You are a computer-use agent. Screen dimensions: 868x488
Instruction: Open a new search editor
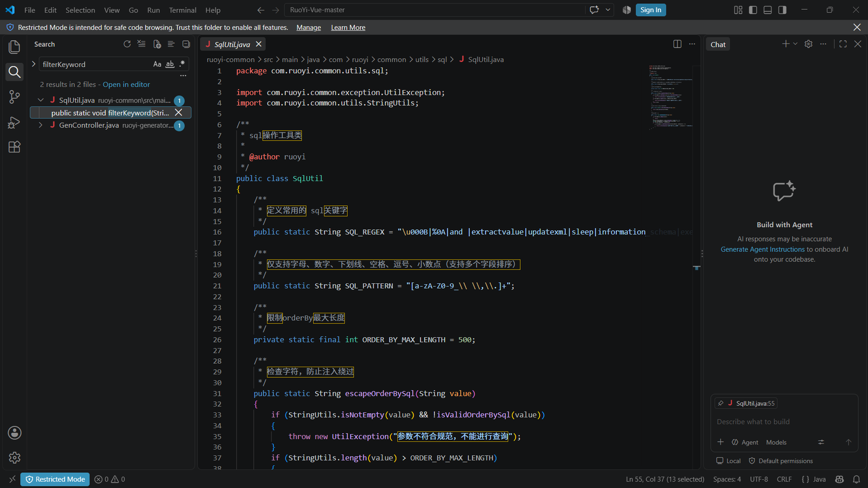[x=157, y=44]
